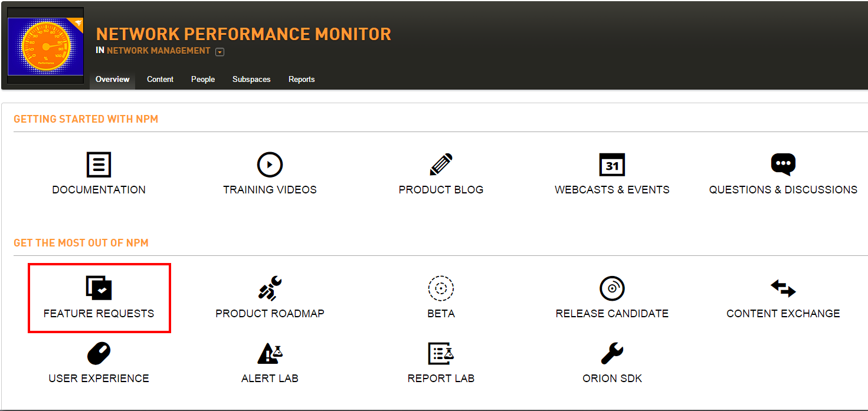Open the Product Roadmap tools icon
This screenshot has height=411, width=868.
pos(270,289)
